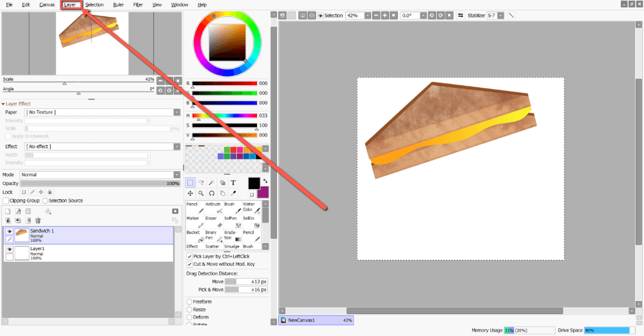Click the trash icon to delete layer
Screen dimensions: 644x336
tap(38, 220)
